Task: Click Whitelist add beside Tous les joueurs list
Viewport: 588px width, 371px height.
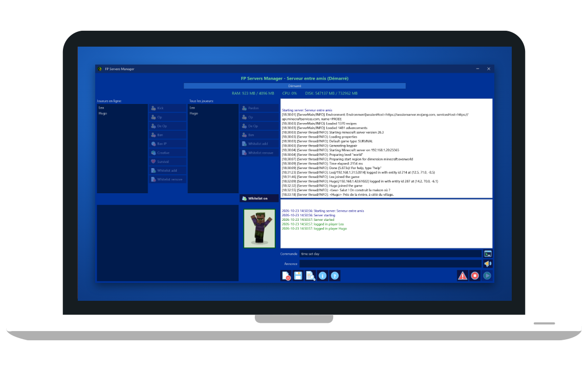Action: tap(259, 144)
